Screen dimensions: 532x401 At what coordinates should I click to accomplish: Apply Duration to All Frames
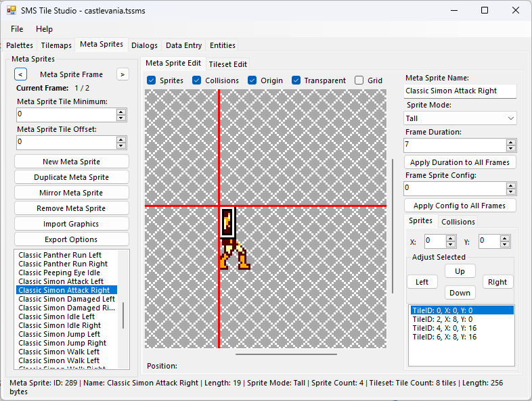[460, 162]
